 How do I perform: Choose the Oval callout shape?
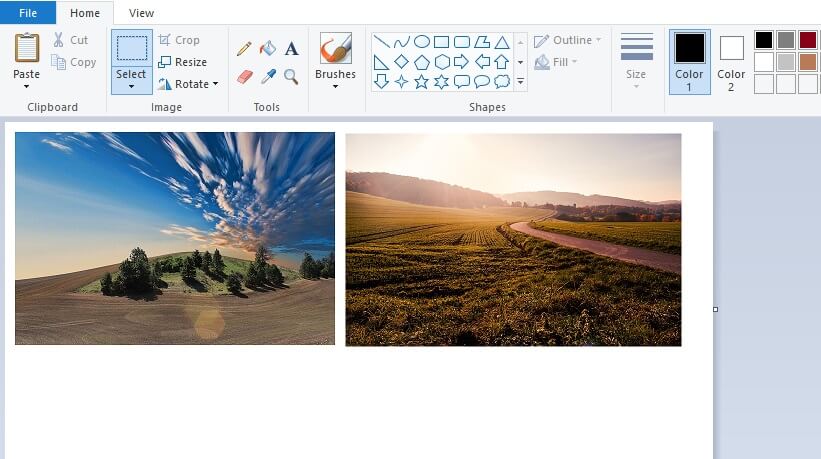[482, 82]
